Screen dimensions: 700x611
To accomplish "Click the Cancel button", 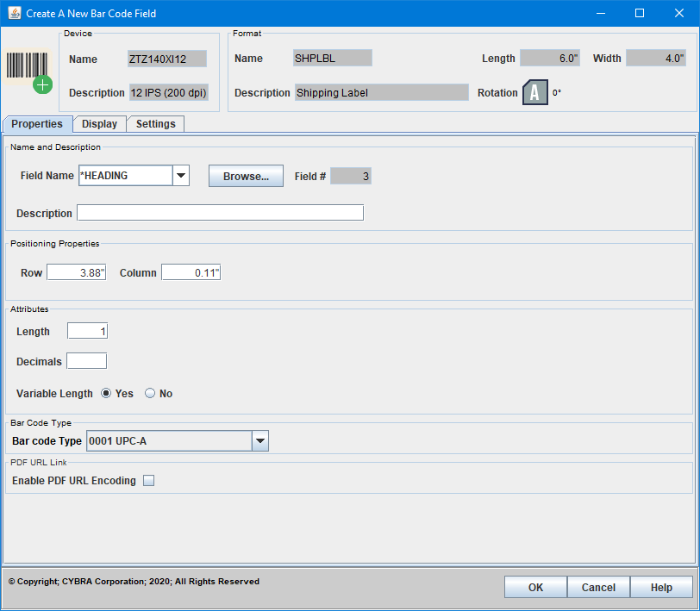I will 598,587.
